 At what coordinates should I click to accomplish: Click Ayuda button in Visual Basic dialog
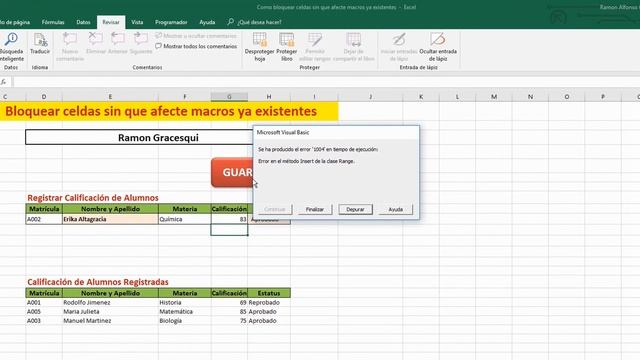tap(396, 209)
